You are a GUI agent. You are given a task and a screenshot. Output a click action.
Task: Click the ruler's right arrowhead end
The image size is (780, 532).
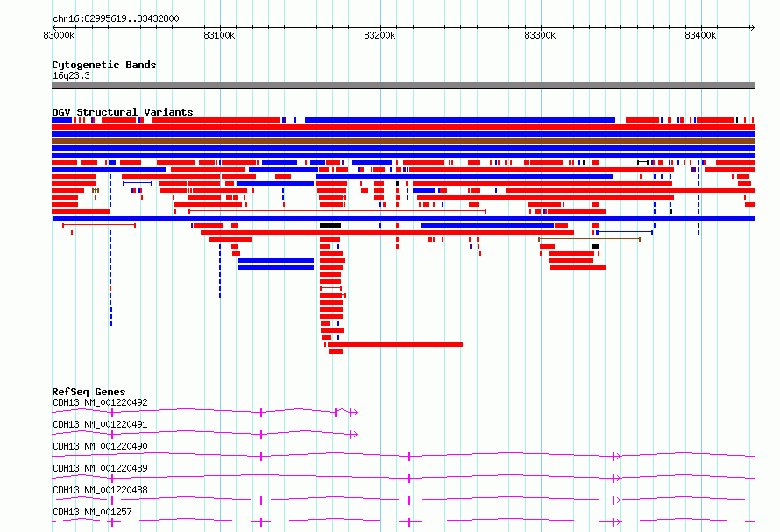[753, 27]
